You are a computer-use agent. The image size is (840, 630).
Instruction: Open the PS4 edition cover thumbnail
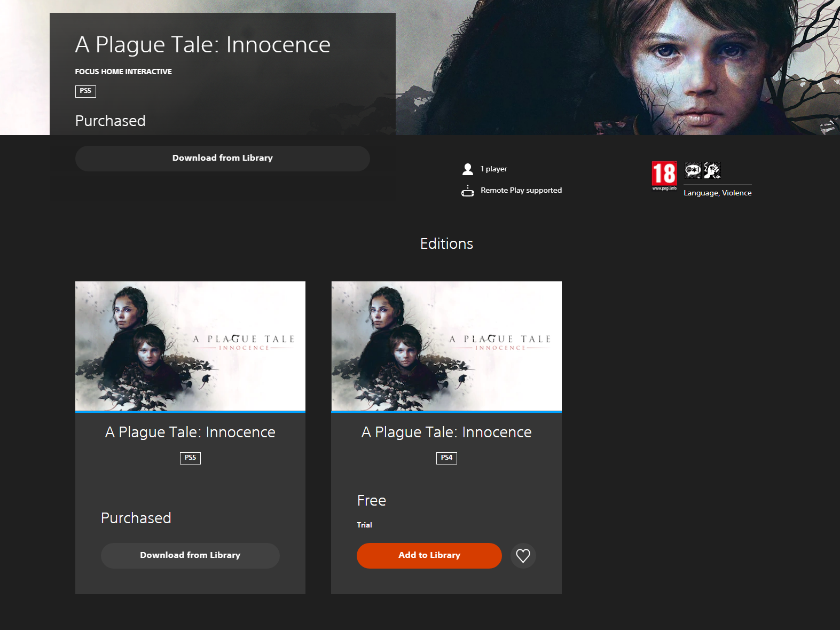[x=446, y=346]
